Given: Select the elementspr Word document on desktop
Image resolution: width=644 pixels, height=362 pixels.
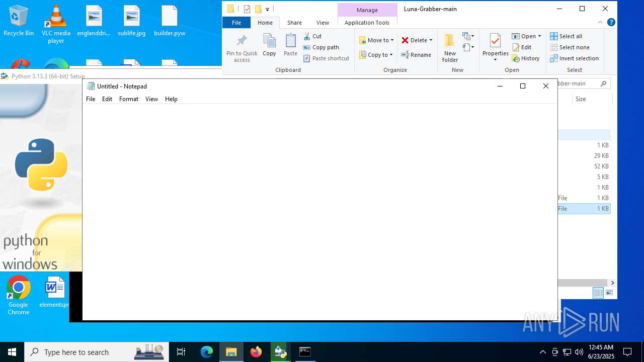Looking at the screenshot, I should pos(54,292).
